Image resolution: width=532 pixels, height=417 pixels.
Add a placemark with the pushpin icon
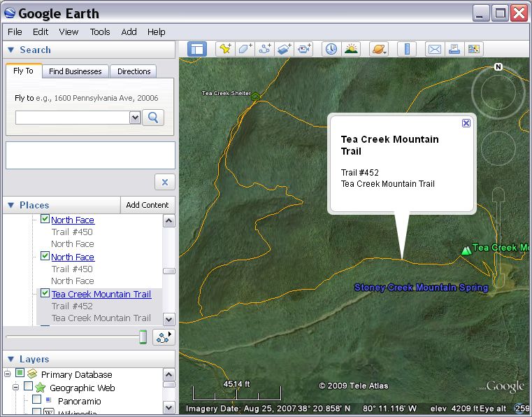click(225, 49)
